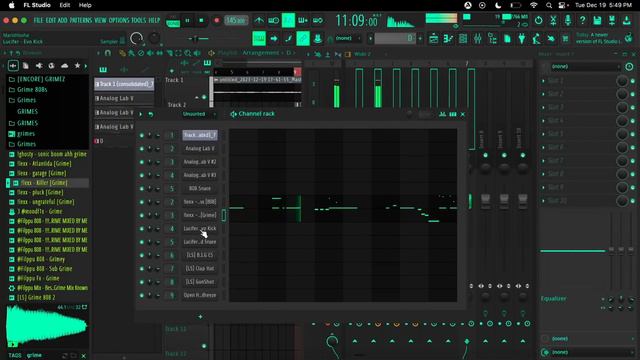Click the typing keyboard to piano icon

259,39
